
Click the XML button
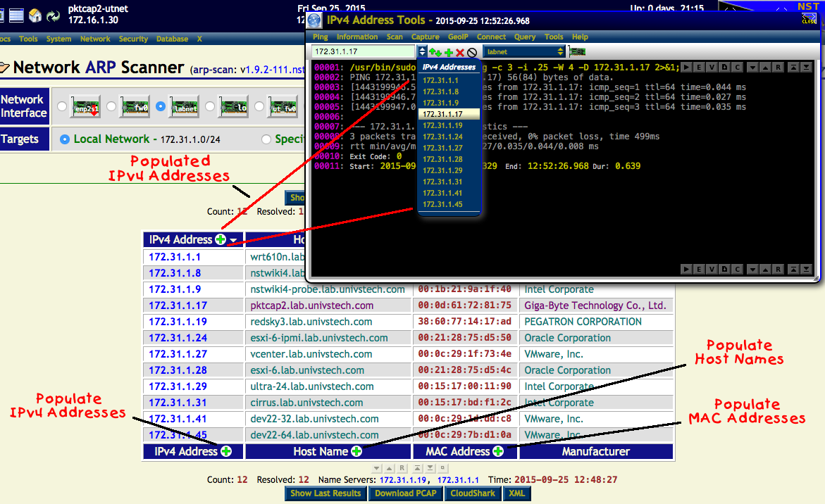516,493
